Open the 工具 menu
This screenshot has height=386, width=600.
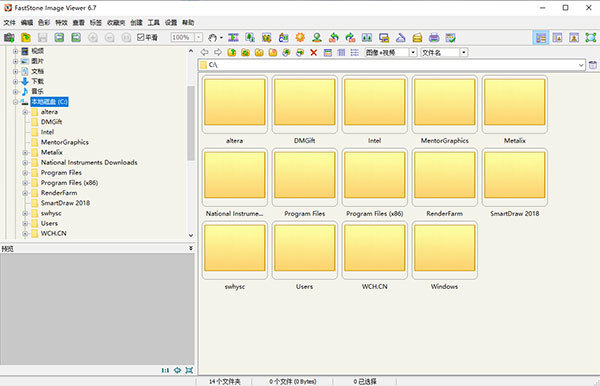[x=153, y=23]
